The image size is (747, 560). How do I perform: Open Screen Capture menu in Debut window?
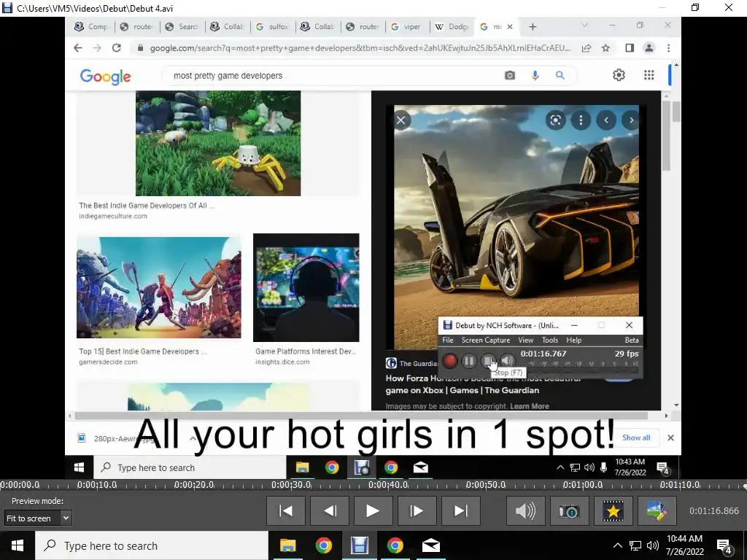tap(485, 340)
